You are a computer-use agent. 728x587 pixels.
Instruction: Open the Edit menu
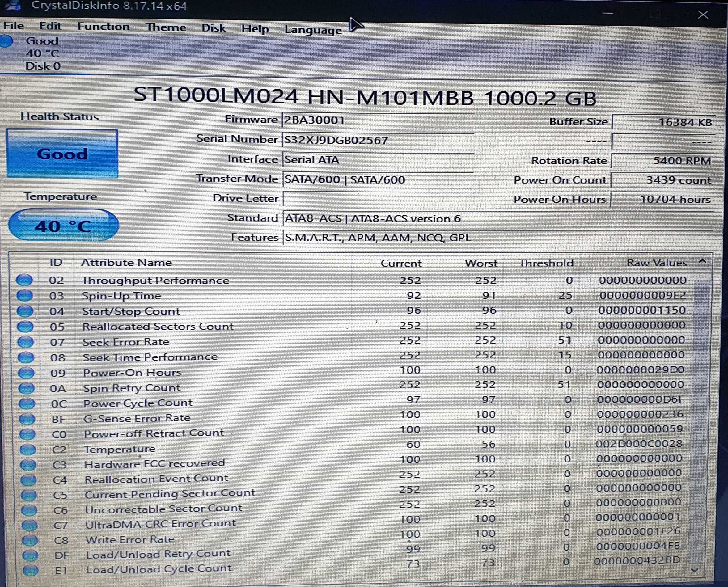[x=50, y=26]
